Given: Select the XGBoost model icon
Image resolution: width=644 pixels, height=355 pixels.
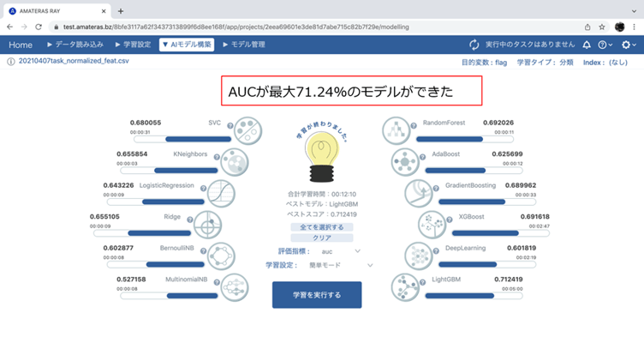Looking at the screenshot, I should pos(432,225).
